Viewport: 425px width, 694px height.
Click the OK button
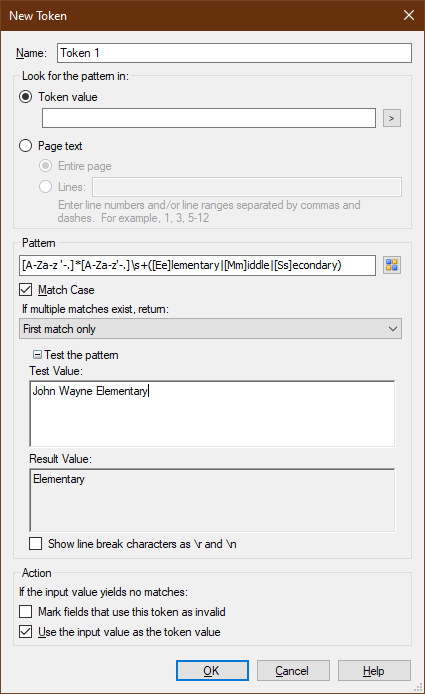[x=212, y=671]
